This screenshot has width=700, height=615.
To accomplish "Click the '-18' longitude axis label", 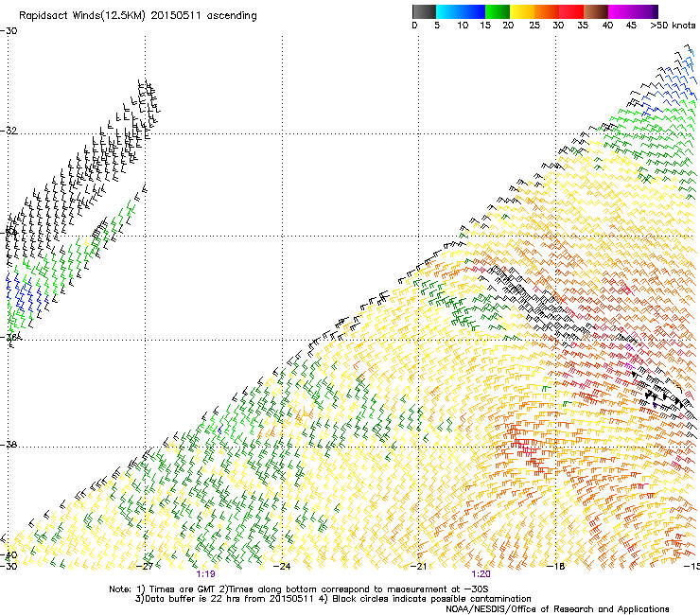I will click(555, 567).
